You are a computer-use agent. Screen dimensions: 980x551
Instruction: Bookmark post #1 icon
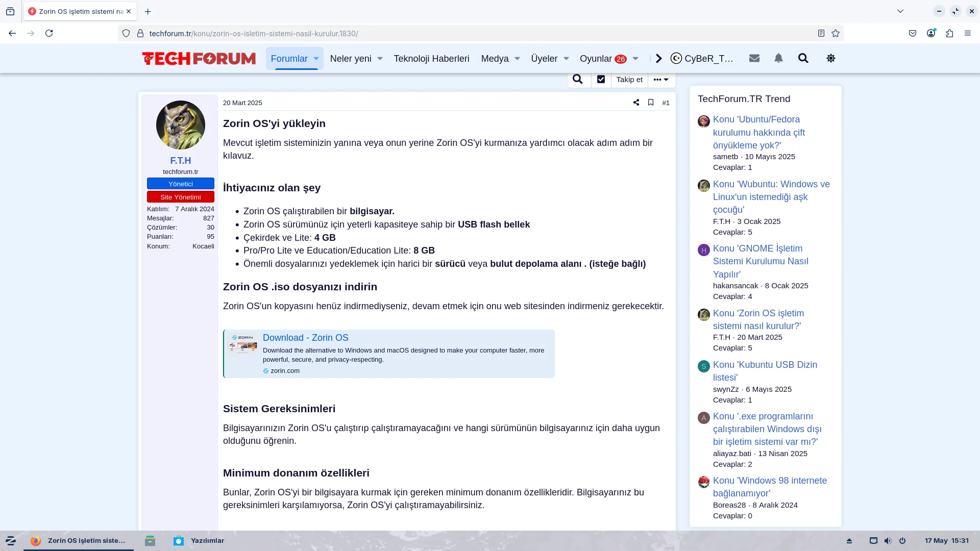point(651,103)
